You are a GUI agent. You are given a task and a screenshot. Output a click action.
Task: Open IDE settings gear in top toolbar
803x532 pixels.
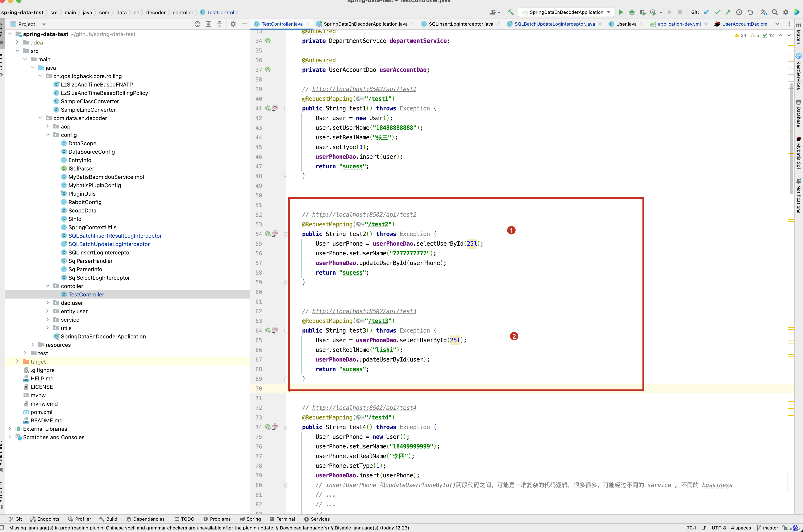point(786,12)
